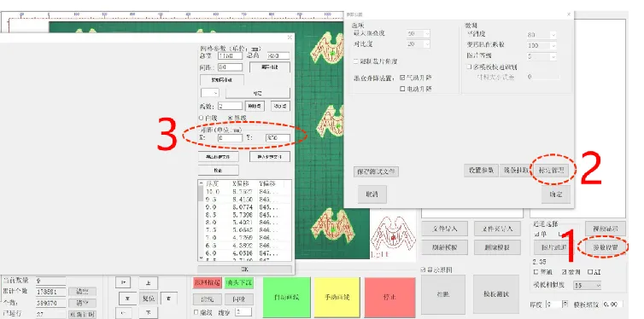644x319 pixels.
Task: Open the 变形匹配系数 dropdown showing 100
Action: (542, 45)
